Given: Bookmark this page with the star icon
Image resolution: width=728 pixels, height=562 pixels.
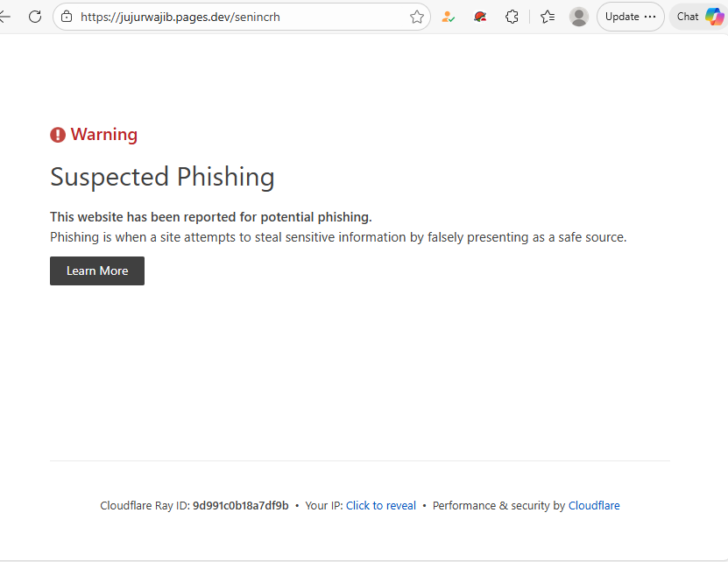Looking at the screenshot, I should pos(417,17).
